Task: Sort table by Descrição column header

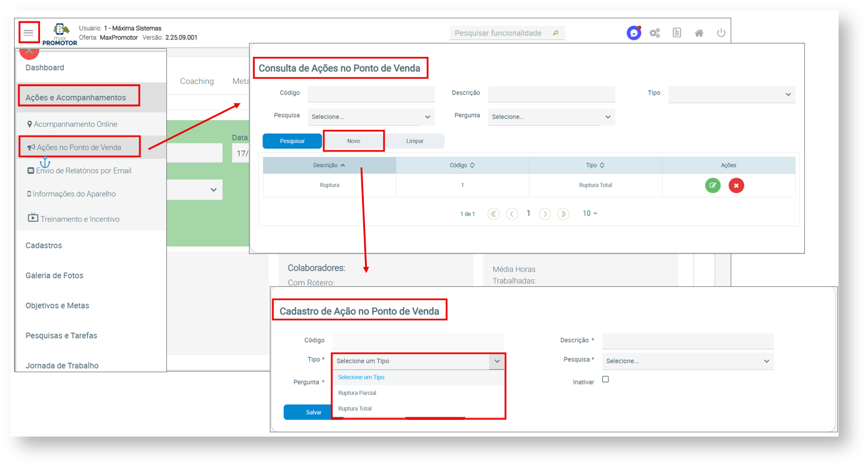Action: pos(329,165)
